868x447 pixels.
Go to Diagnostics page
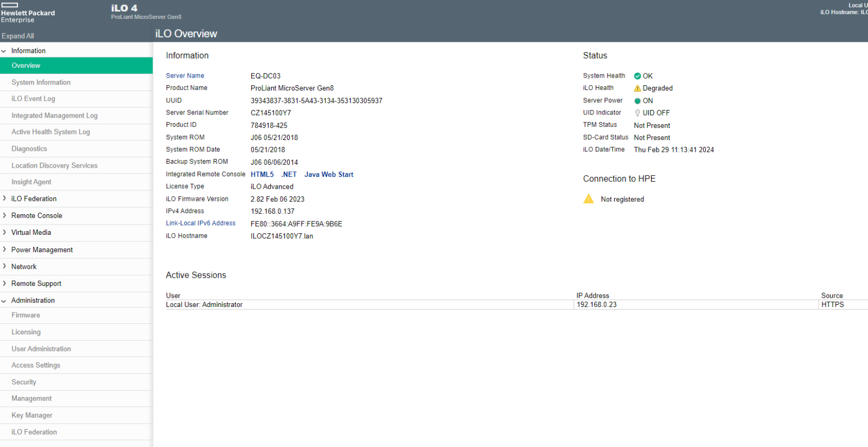(x=76, y=149)
